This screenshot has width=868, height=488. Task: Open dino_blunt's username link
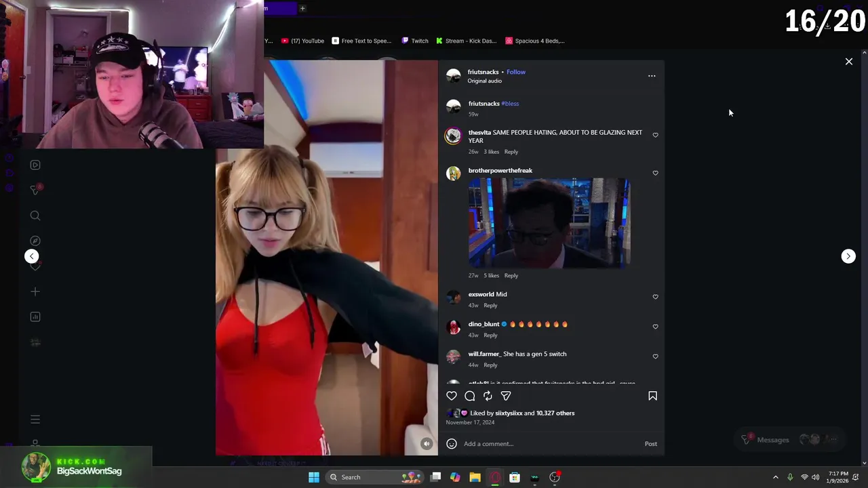(484, 324)
